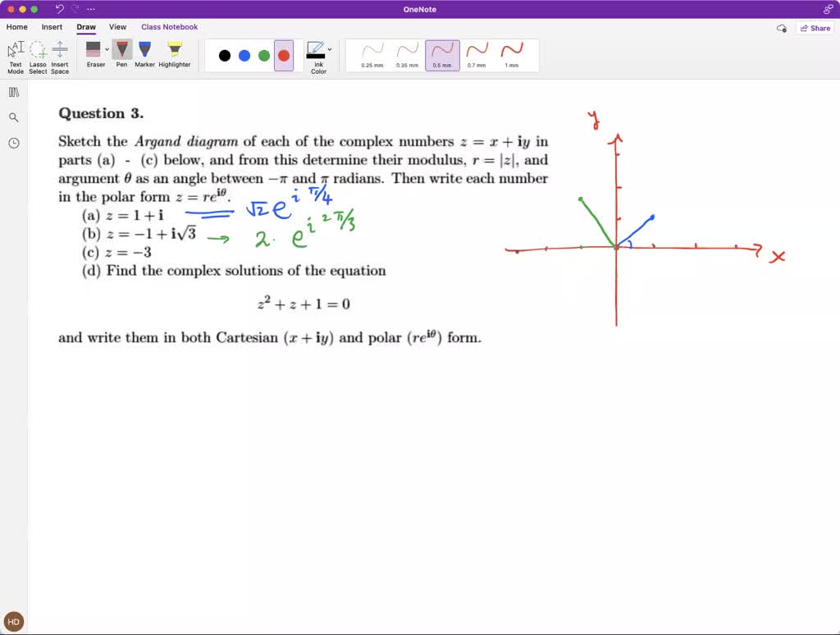Activate Lasso Select
The width and height of the screenshot is (840, 635).
[38, 52]
